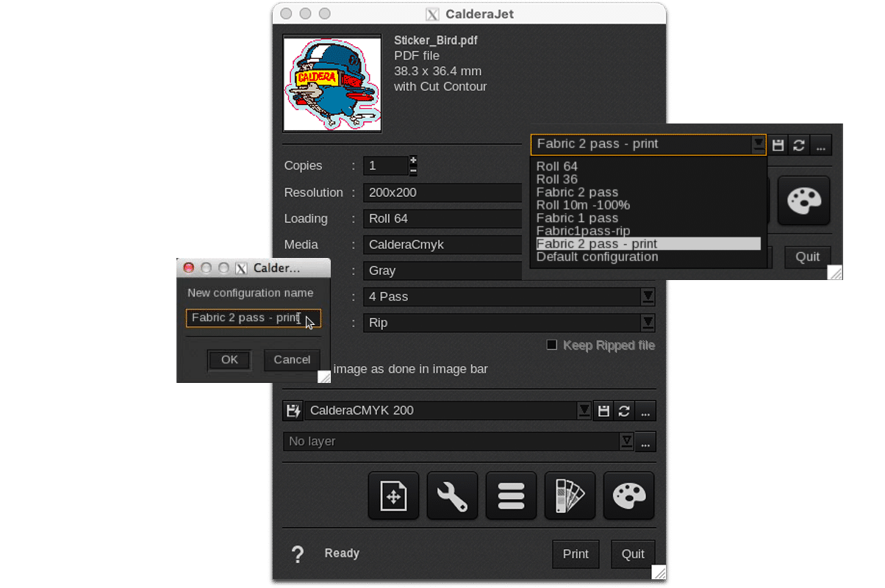This screenshot has height=588, width=885.
Task: Open the ellipsis button next to No layer
Action: (x=645, y=442)
